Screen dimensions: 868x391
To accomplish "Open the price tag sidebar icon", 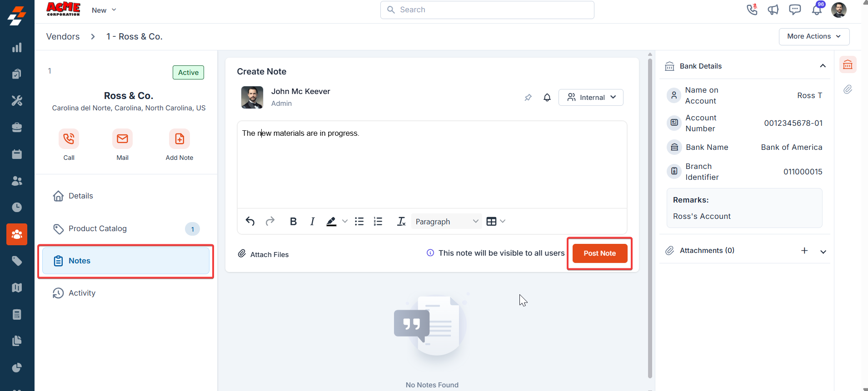I will (17, 261).
